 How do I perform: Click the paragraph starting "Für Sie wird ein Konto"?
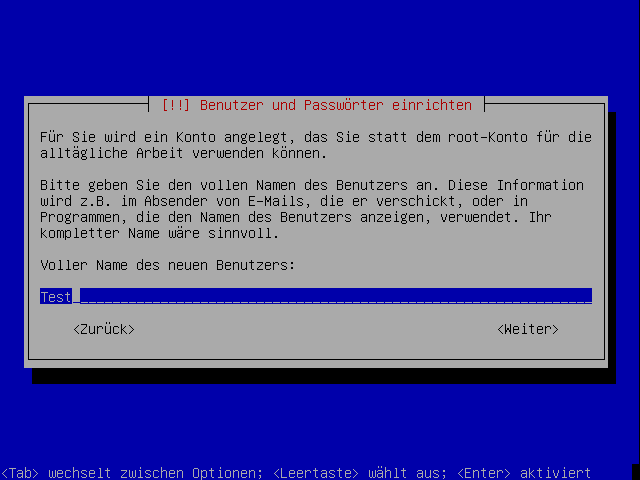point(316,145)
